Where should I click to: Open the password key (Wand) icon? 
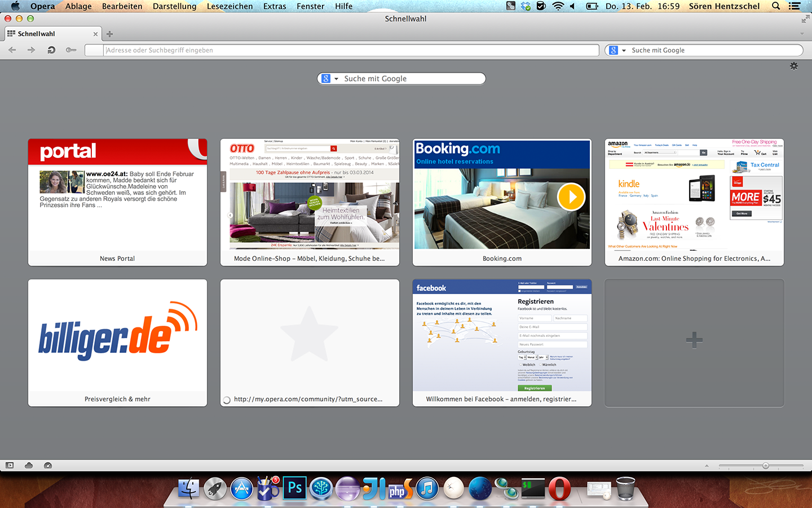pos(71,50)
